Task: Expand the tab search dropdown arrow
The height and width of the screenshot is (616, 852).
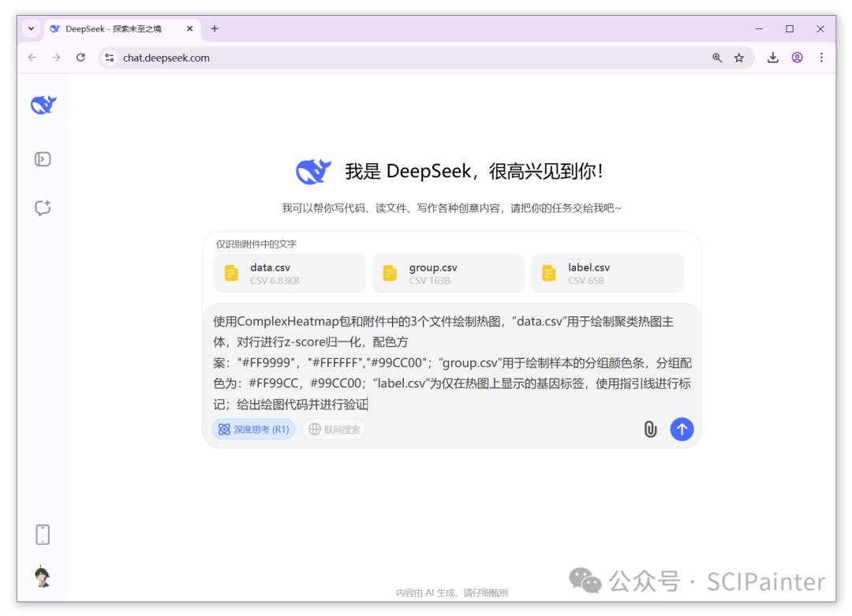Action: [x=31, y=29]
